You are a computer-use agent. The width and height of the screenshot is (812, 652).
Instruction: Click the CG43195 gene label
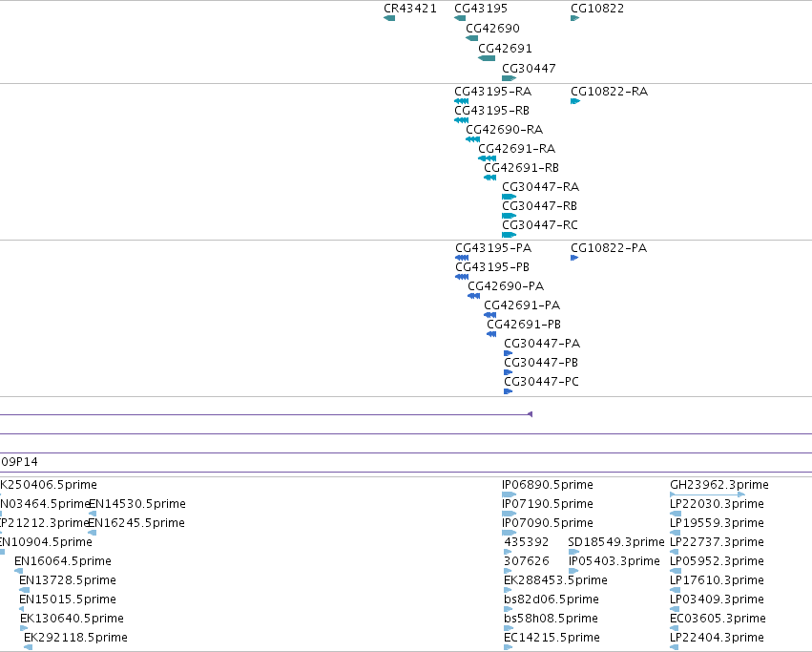481,9
